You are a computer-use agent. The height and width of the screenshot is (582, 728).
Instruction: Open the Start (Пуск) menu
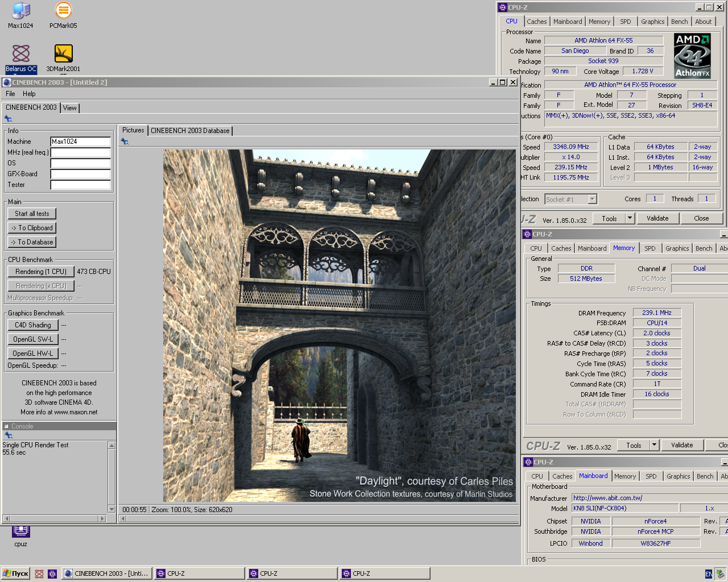click(x=15, y=573)
